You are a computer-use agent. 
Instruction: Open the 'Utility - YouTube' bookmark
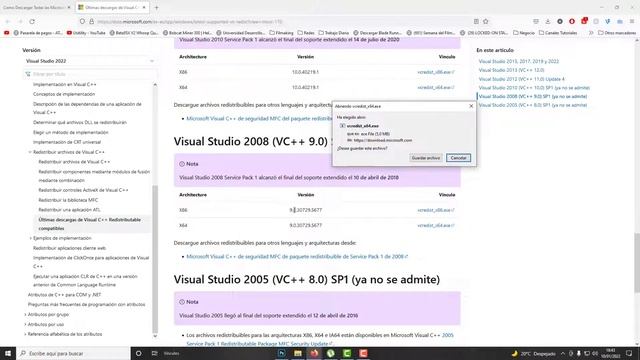click(86, 33)
